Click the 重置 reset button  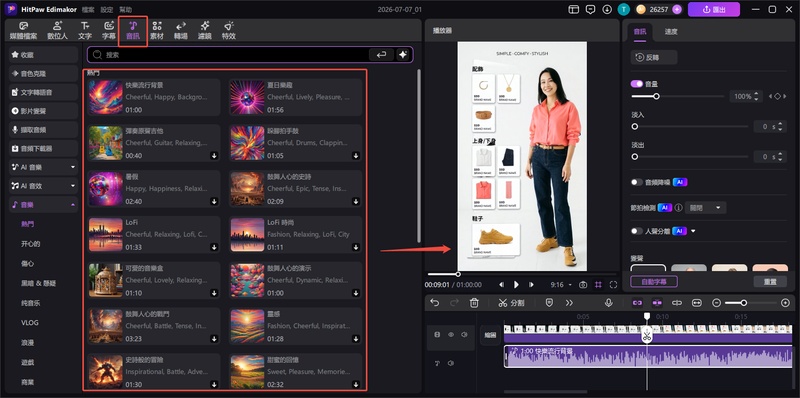[x=770, y=282]
